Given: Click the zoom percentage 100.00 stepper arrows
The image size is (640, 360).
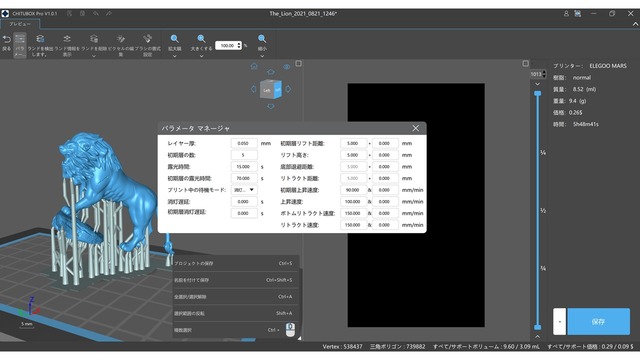Looking at the screenshot, I should click(x=239, y=45).
